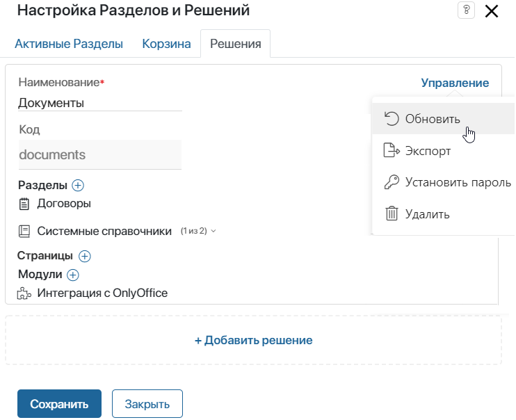Click the OnlyOffice integration puzzle icon
Image resolution: width=516 pixels, height=420 pixels.
(x=24, y=293)
